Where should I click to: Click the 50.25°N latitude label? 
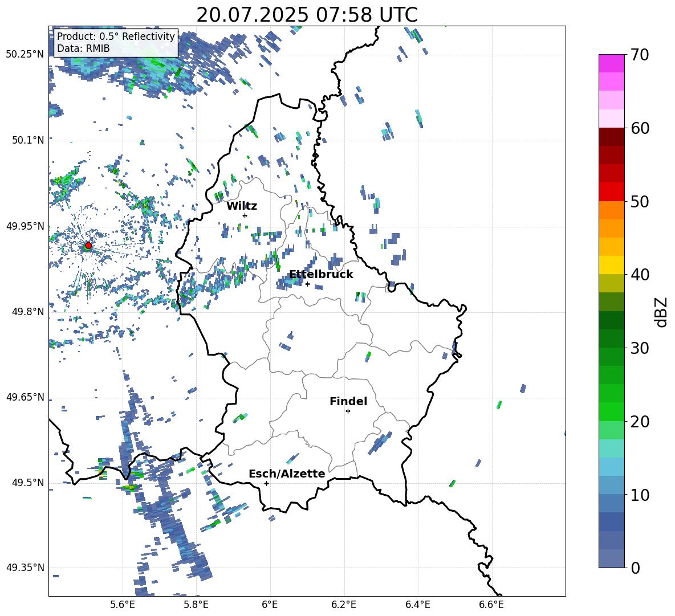pos(25,54)
